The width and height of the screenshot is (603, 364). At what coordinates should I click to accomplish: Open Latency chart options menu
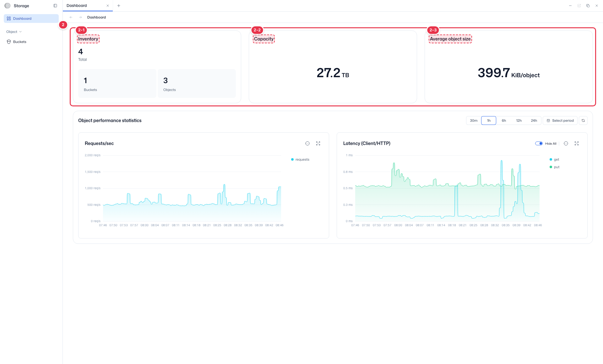pos(566,143)
